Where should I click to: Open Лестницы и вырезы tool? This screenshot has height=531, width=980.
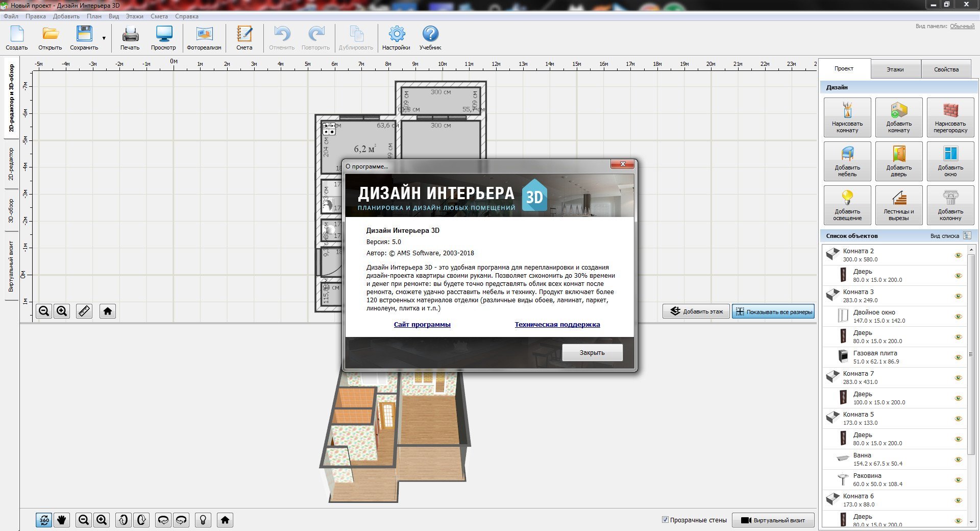tap(899, 205)
